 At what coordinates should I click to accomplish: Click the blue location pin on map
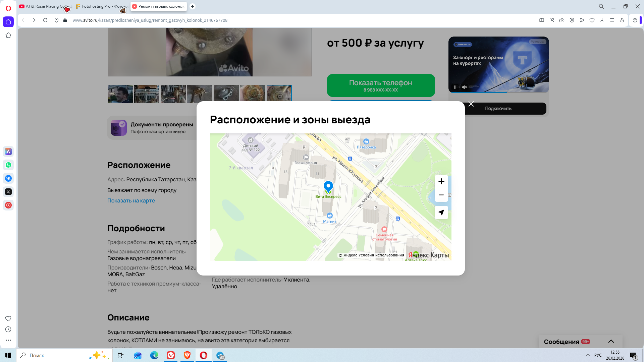tap(328, 186)
